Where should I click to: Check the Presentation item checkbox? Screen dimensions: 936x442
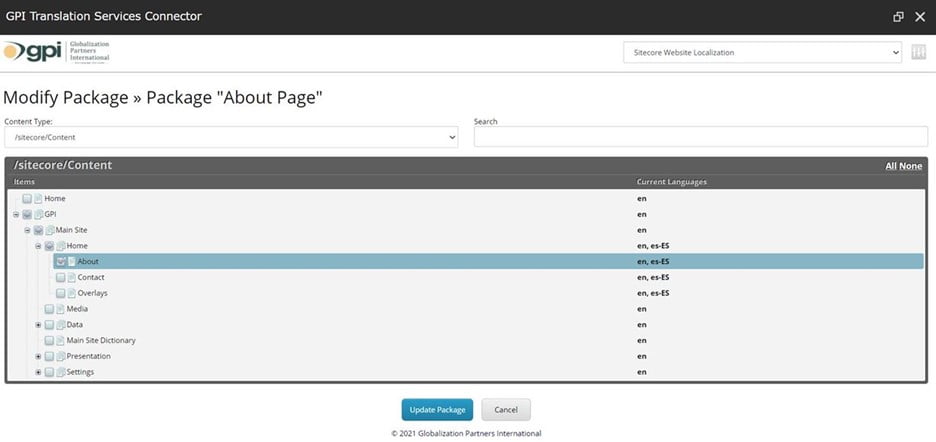coord(49,357)
